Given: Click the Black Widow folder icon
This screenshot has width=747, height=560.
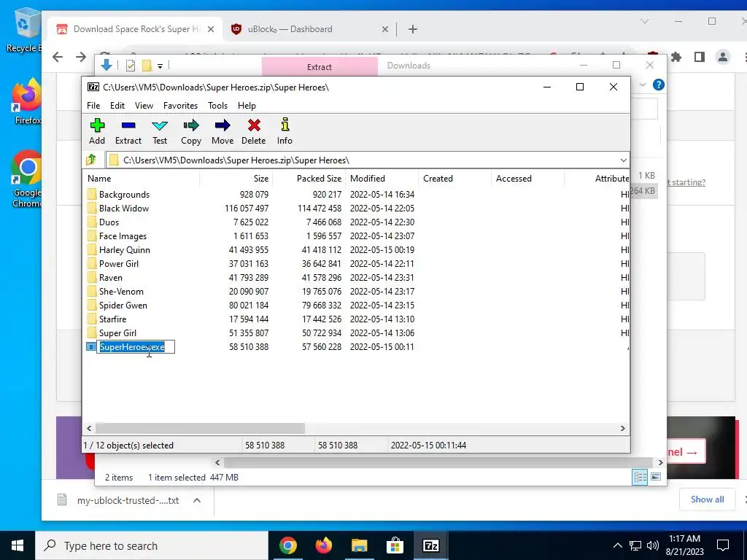Looking at the screenshot, I should (x=91, y=208).
